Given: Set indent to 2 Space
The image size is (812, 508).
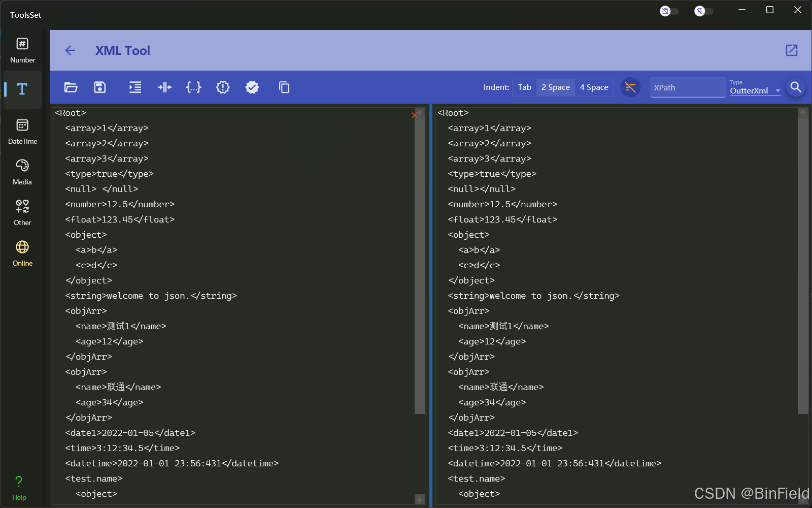Looking at the screenshot, I should pyautogui.click(x=556, y=87).
